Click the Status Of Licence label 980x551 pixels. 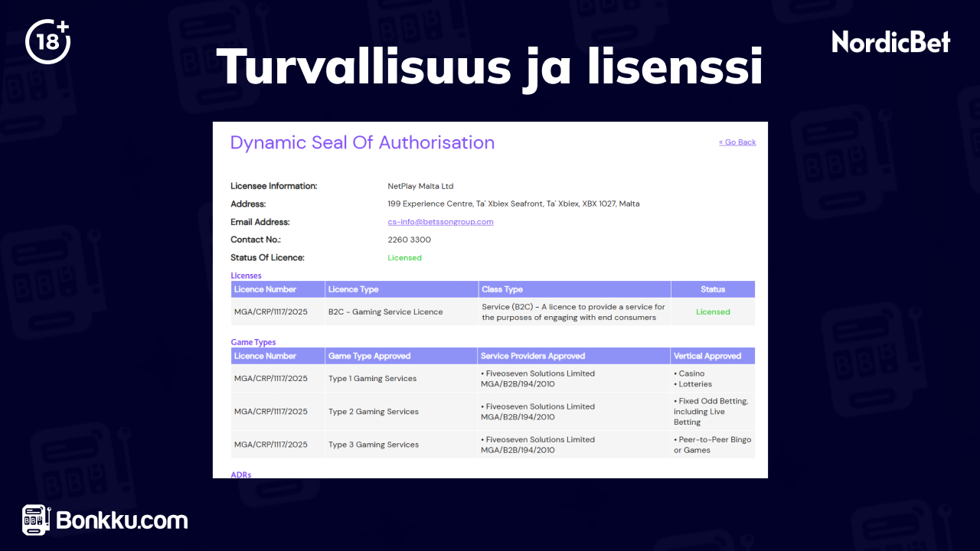point(267,258)
